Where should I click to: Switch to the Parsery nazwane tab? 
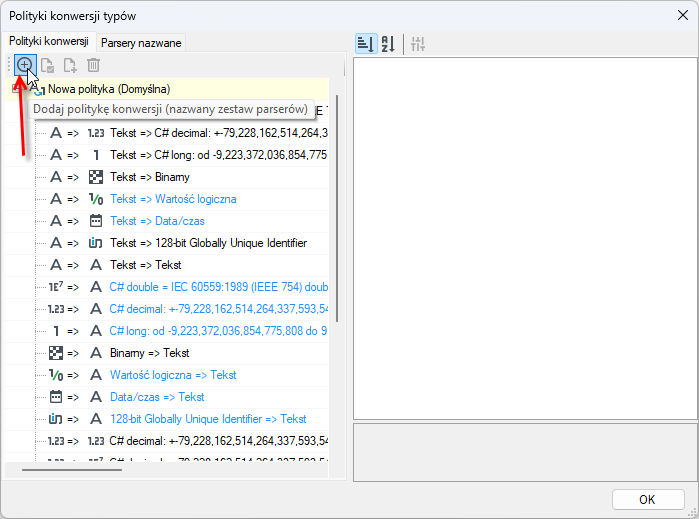point(141,43)
